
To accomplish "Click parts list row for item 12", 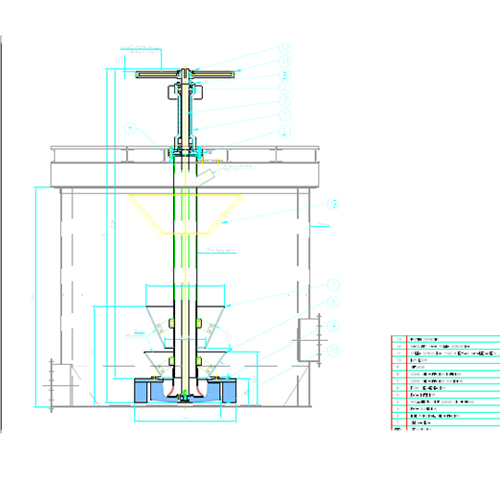I will [446, 346].
